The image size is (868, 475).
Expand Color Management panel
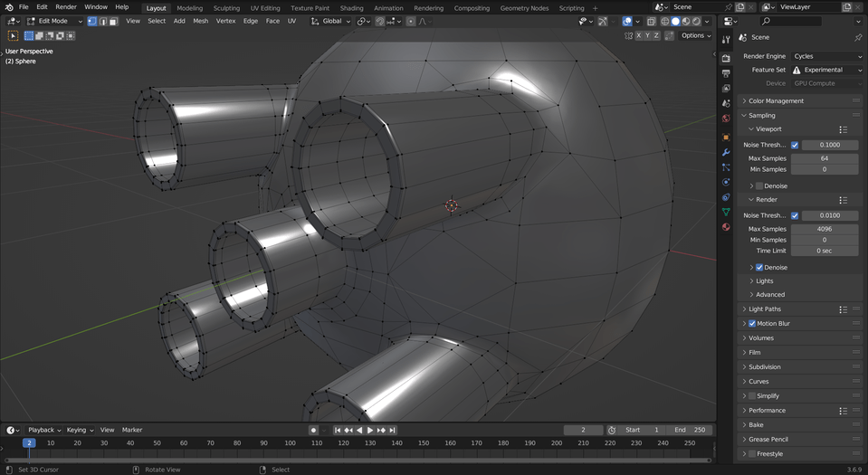coord(801,100)
